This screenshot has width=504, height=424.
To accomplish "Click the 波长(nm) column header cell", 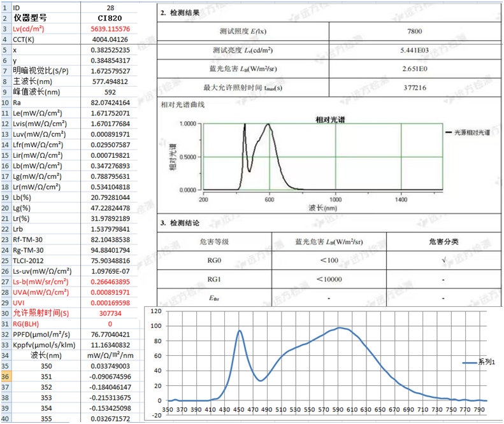I will (x=45, y=355).
